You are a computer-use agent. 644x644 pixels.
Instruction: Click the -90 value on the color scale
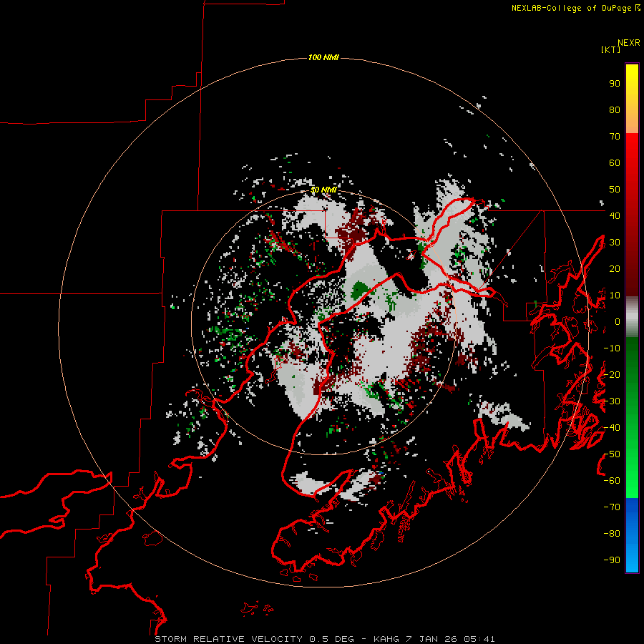(x=612, y=560)
